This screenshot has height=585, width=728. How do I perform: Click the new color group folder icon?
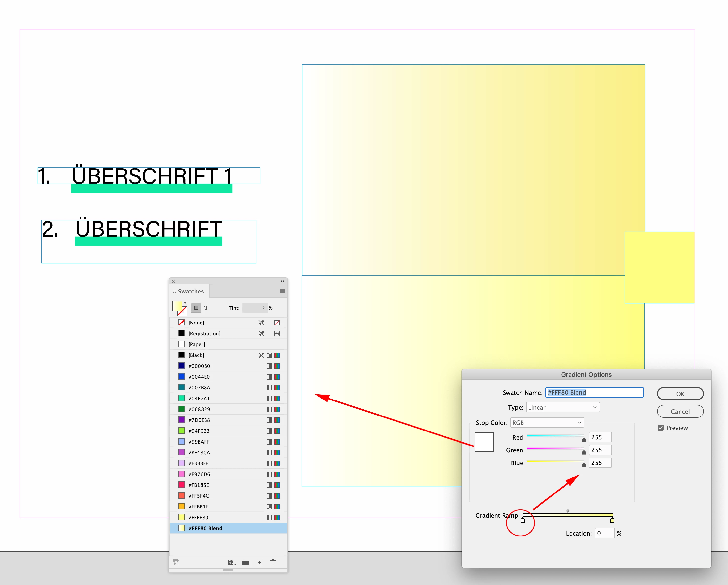pos(245,562)
